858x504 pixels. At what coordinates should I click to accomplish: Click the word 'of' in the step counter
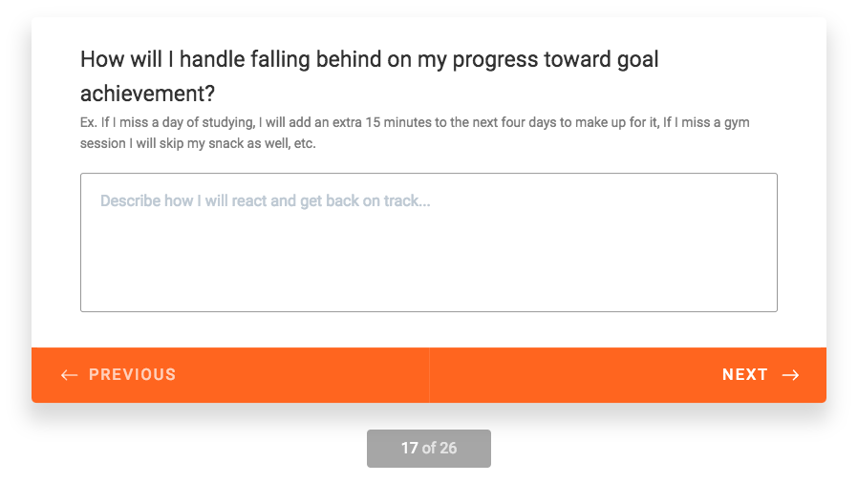pyautogui.click(x=428, y=449)
